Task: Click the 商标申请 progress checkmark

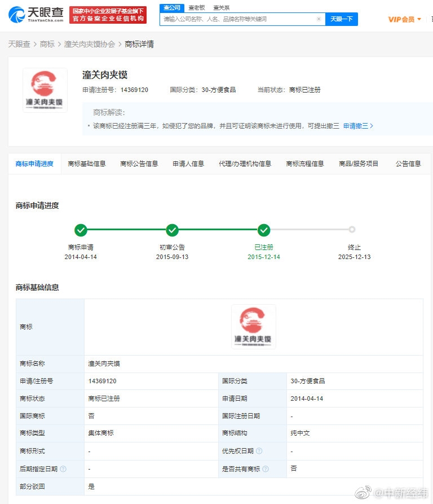Action: click(81, 230)
